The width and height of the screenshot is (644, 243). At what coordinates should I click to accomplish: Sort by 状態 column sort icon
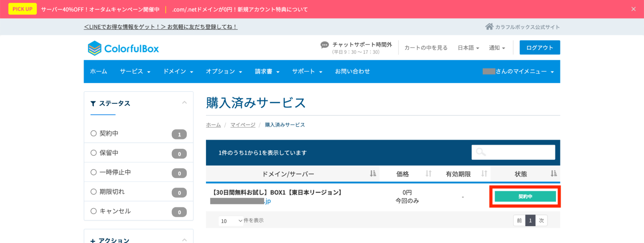tap(553, 174)
